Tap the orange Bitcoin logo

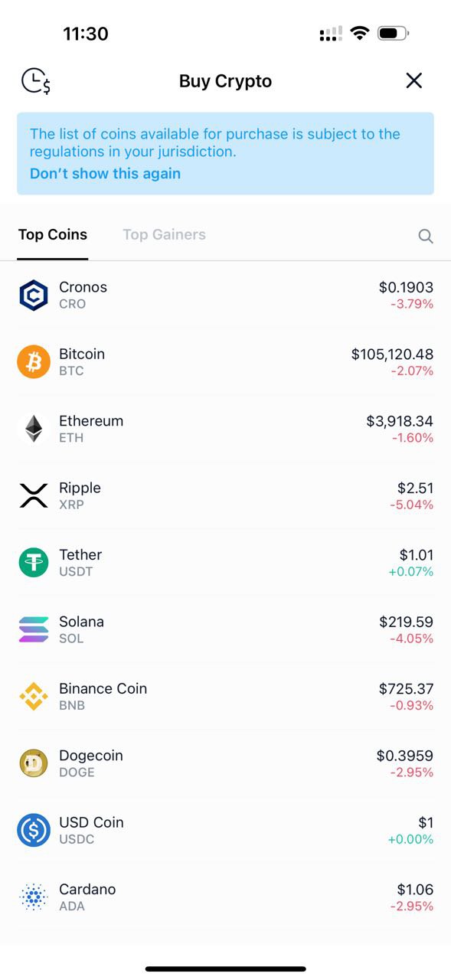click(x=33, y=362)
